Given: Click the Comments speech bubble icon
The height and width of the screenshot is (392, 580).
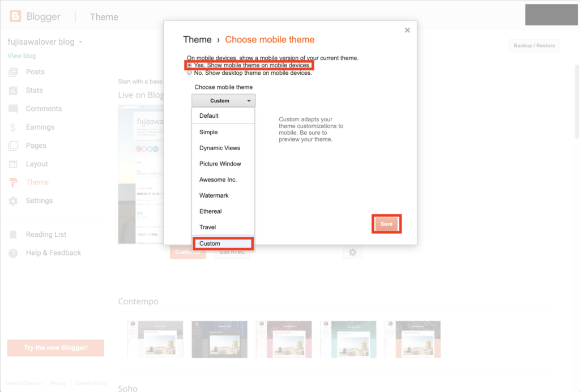Looking at the screenshot, I should pyautogui.click(x=14, y=109).
